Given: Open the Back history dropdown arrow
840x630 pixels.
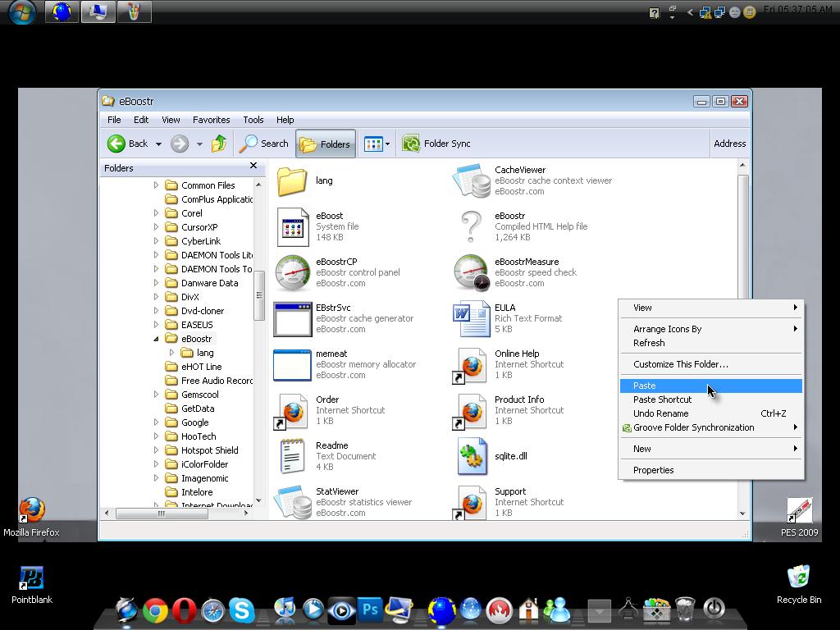Looking at the screenshot, I should 158,144.
